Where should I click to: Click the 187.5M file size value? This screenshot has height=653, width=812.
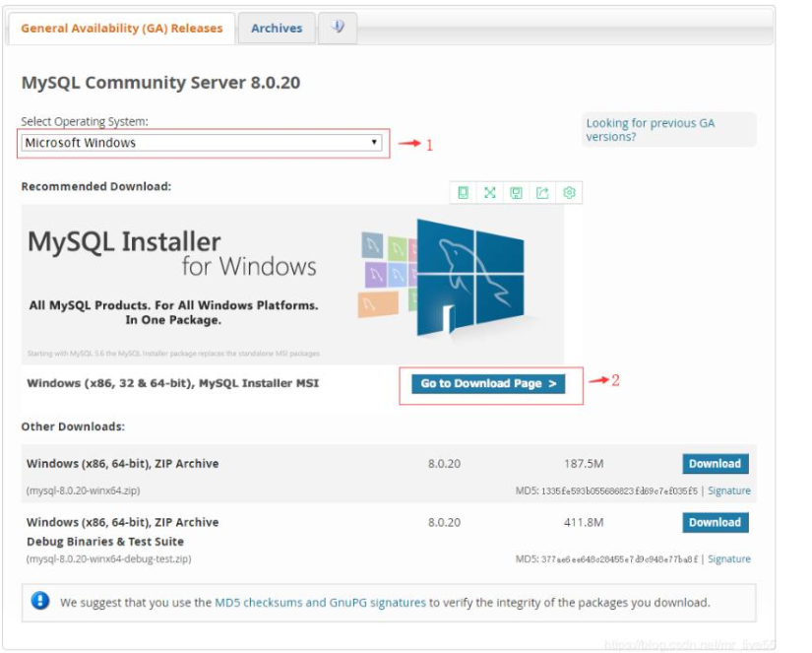tap(584, 463)
